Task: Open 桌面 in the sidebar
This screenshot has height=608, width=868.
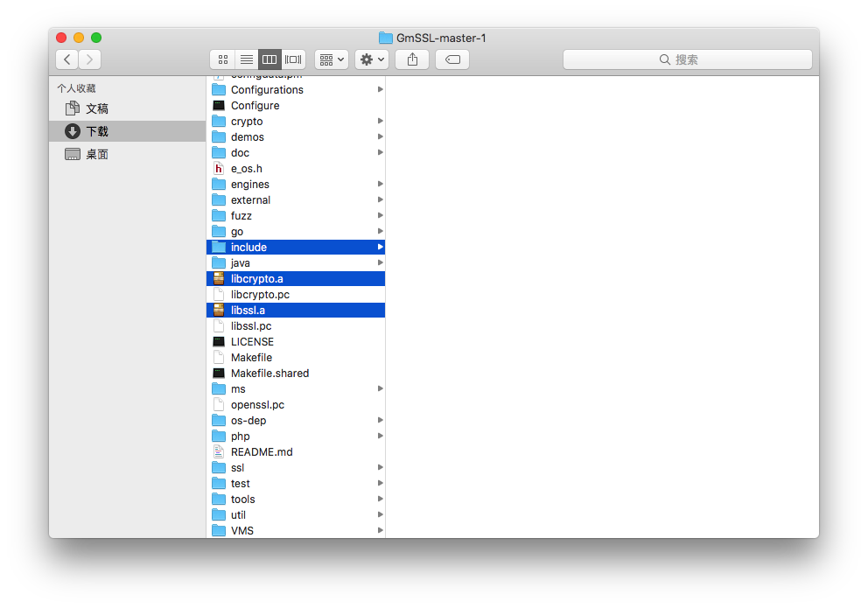Action: 128,154
